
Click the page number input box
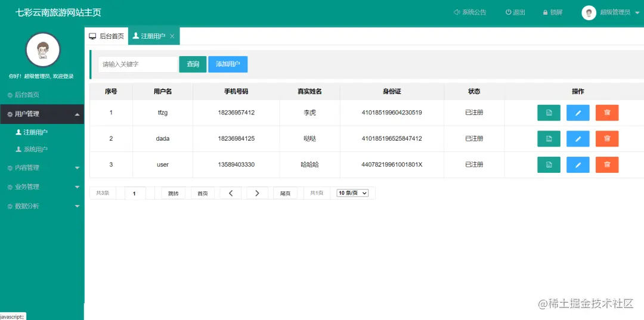pyautogui.click(x=135, y=193)
